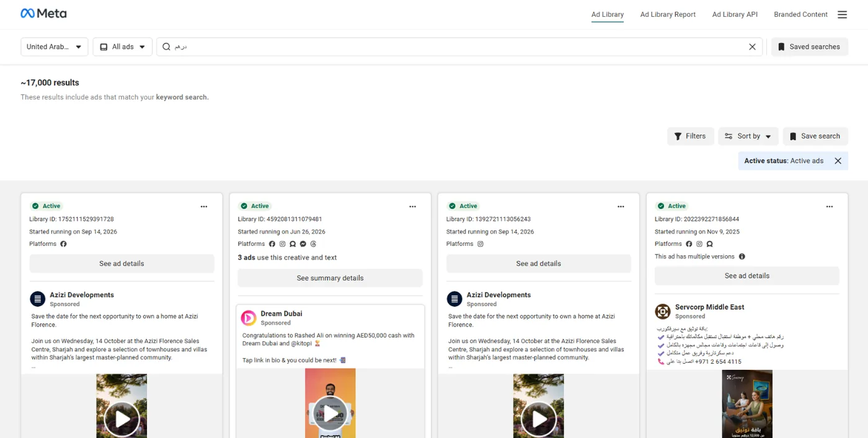Open the Sort by dropdown

tap(748, 136)
